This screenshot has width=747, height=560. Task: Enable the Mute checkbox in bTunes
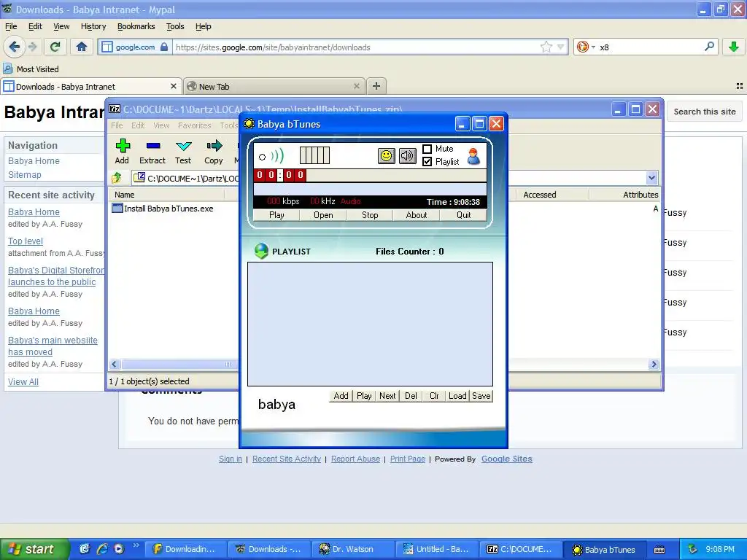click(x=427, y=149)
